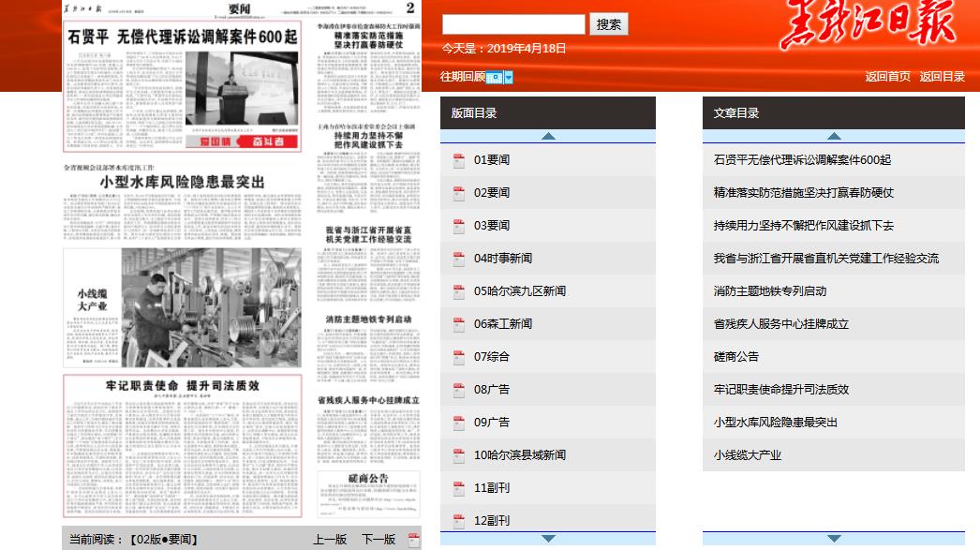Go to previous page with 上一版

point(329,540)
